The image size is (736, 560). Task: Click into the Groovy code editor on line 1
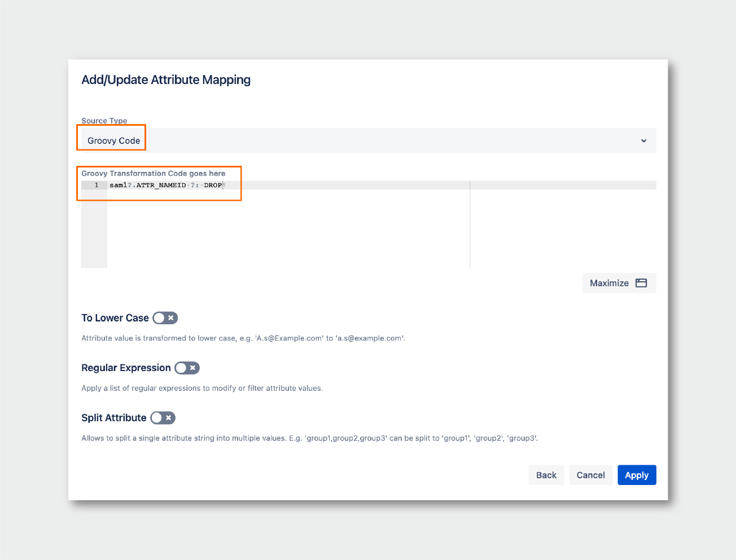click(x=382, y=185)
